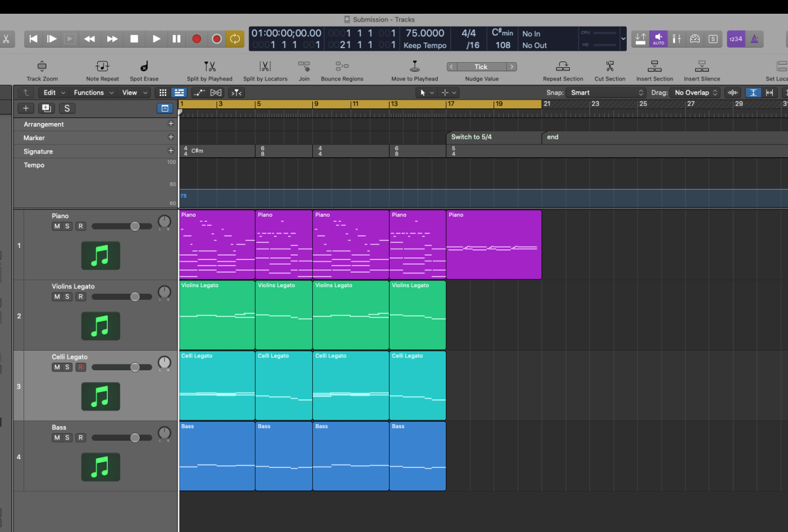Open the Edit menu in tracks area
The image size is (788, 532).
[52, 93]
